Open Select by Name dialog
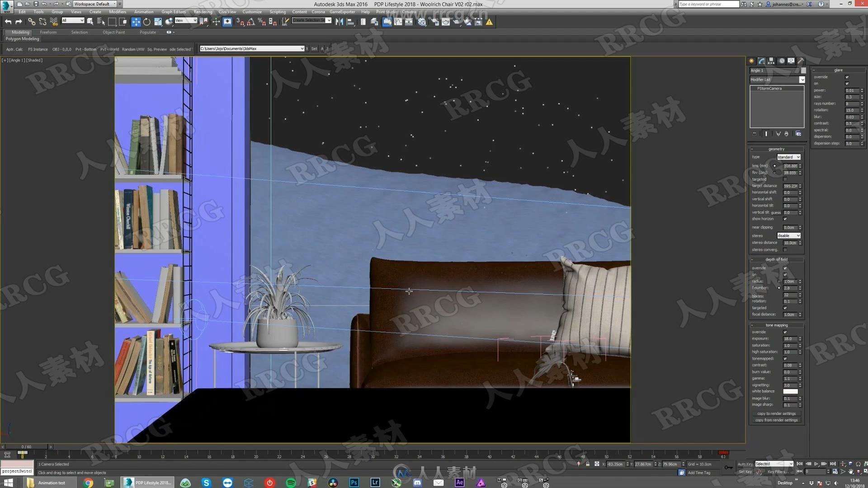 [101, 22]
